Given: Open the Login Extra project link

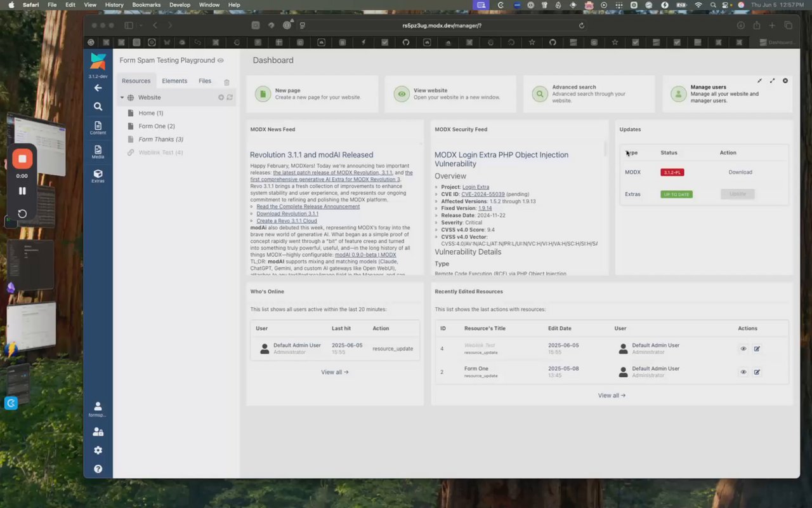Looking at the screenshot, I should coord(476,187).
